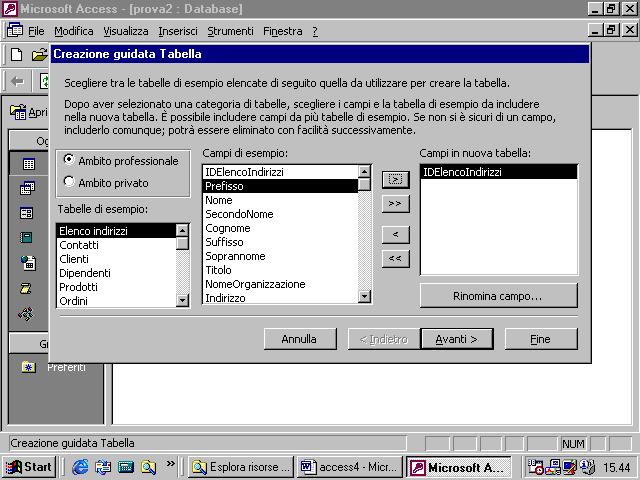Select Nome in sample fields list

(280, 200)
